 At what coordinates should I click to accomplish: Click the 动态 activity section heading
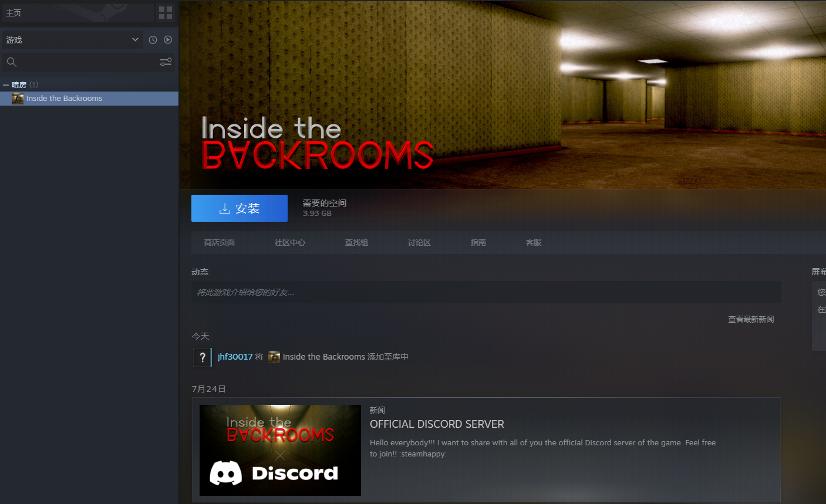pos(200,272)
